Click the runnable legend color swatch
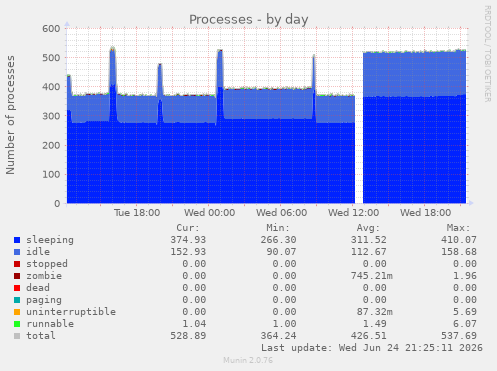 pos(17,324)
